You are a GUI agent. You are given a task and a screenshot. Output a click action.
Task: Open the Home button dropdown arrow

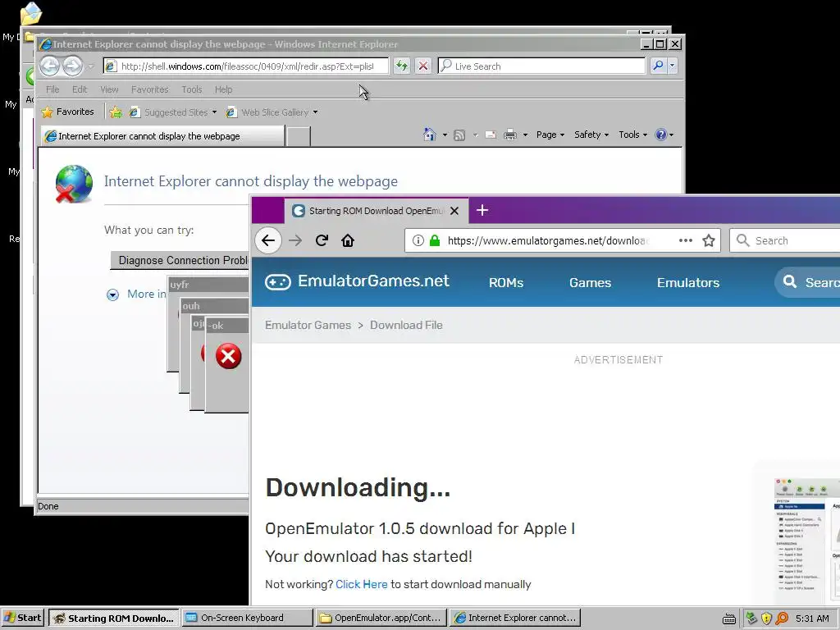pos(445,135)
